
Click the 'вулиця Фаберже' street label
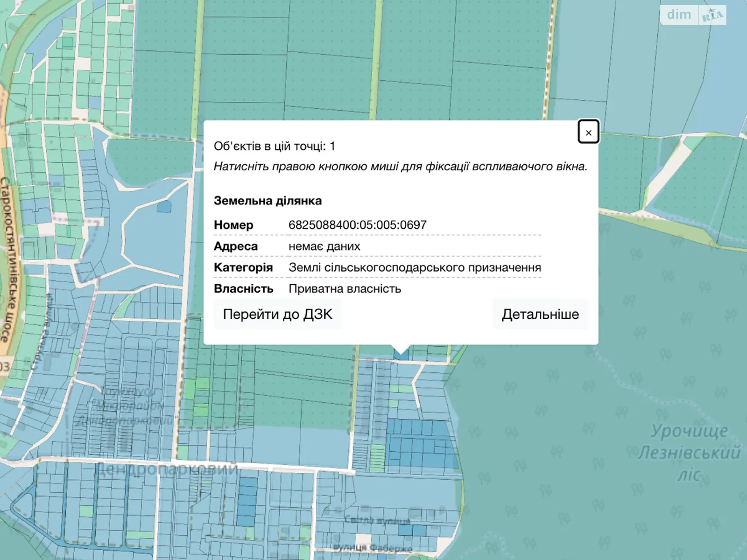pyautogui.click(x=373, y=547)
